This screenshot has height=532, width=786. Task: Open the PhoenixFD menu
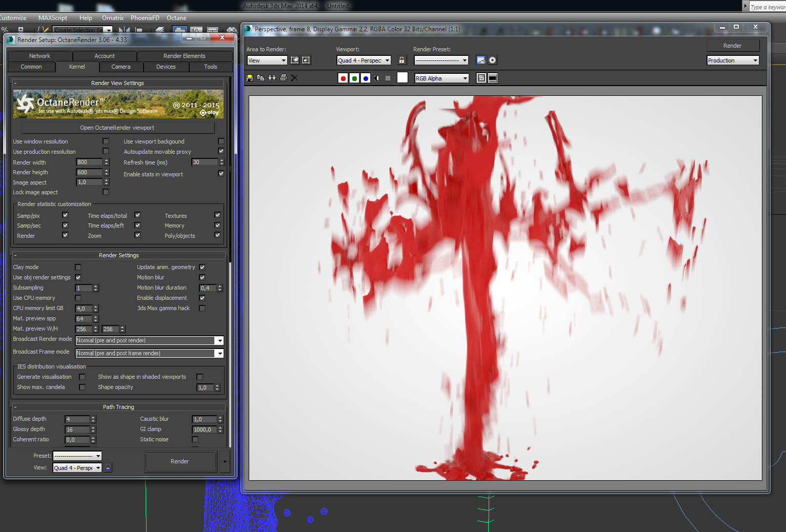point(145,18)
